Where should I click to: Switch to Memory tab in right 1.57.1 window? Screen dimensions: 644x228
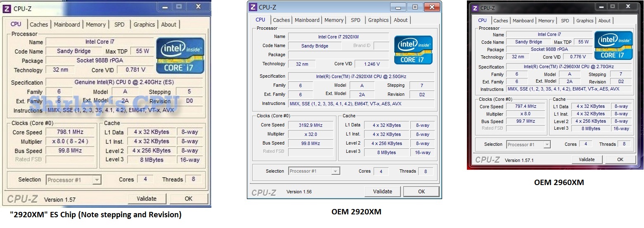[546, 21]
